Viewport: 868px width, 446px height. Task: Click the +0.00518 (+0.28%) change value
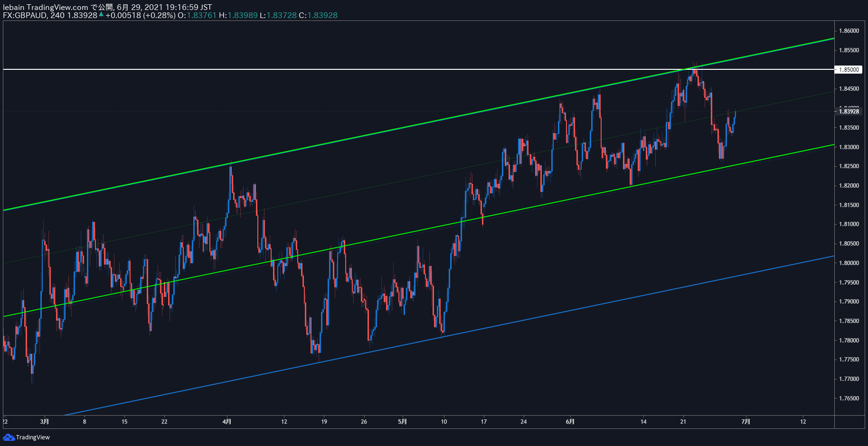click(x=141, y=15)
